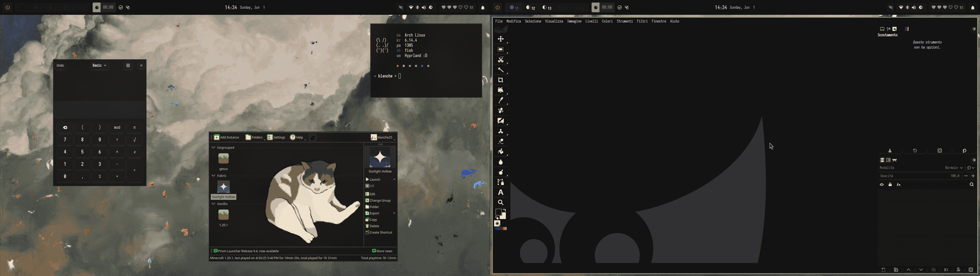Select the 1.20.1 instance thumbnail
Image resolution: width=980 pixels, height=276 pixels.
[x=223, y=215]
